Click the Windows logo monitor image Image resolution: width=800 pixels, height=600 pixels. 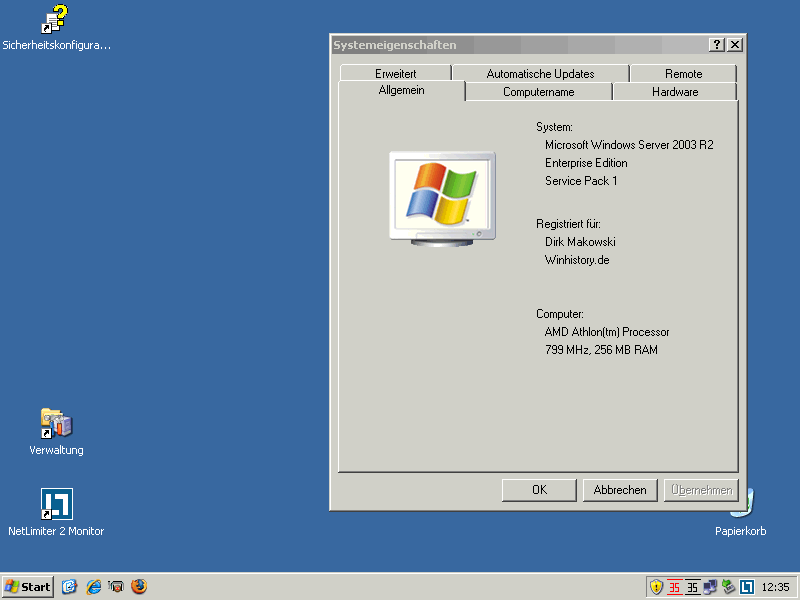click(442, 199)
